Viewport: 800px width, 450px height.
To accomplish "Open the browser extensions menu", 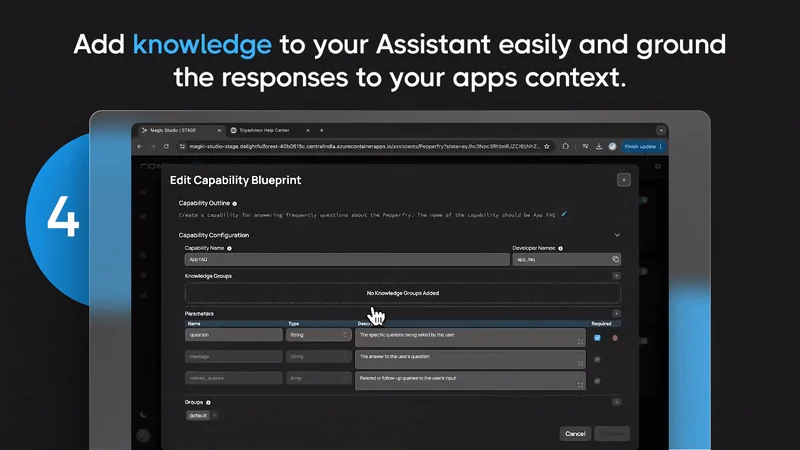I will click(565, 146).
